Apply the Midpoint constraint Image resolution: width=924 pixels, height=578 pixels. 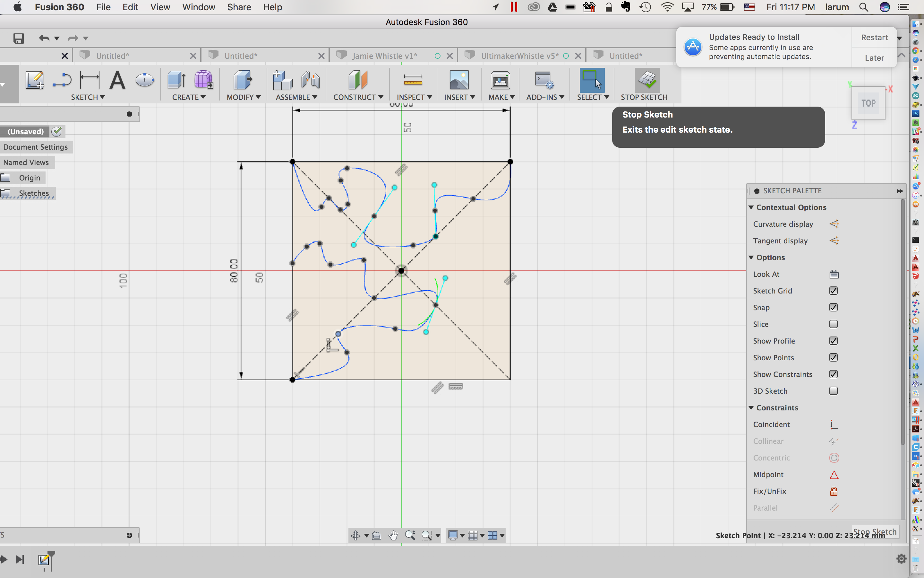pos(834,474)
